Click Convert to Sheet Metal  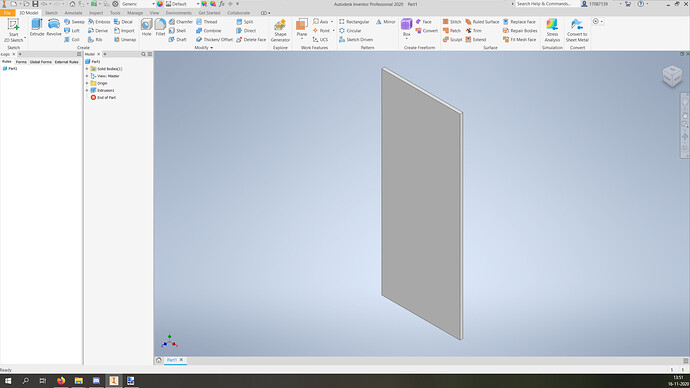(577, 30)
